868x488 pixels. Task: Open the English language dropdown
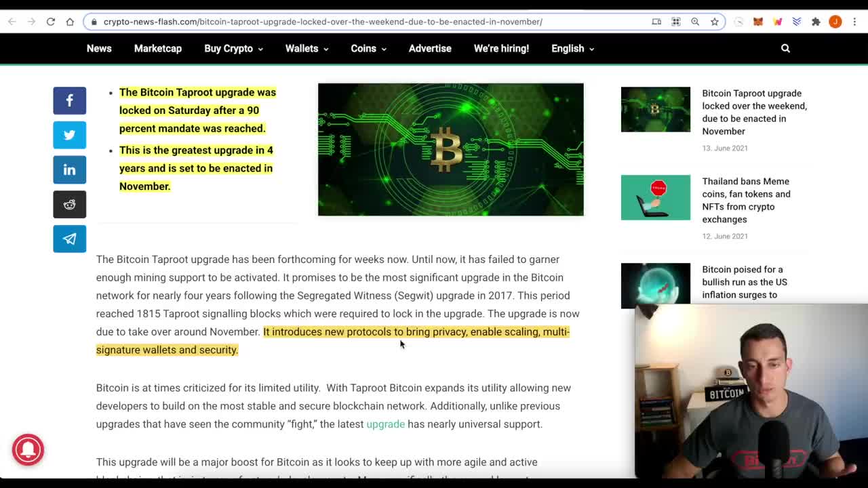coord(572,48)
